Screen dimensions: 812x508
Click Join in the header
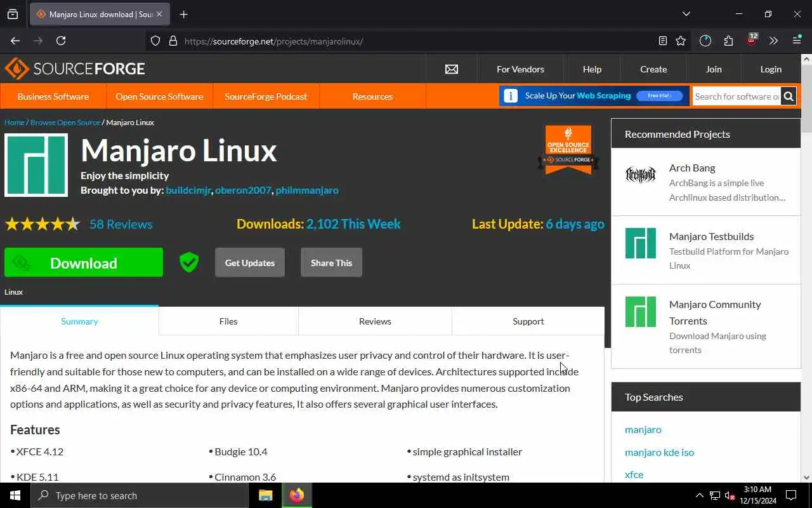point(714,69)
